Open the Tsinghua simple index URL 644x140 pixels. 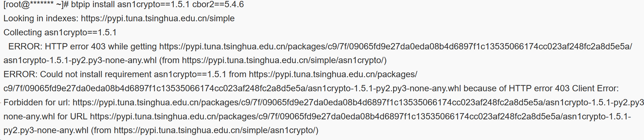157,18
